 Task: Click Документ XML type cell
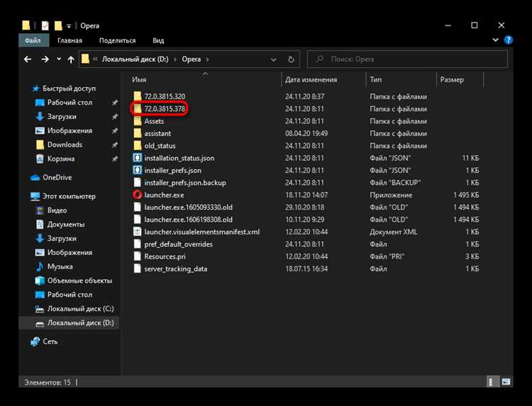tap(394, 232)
